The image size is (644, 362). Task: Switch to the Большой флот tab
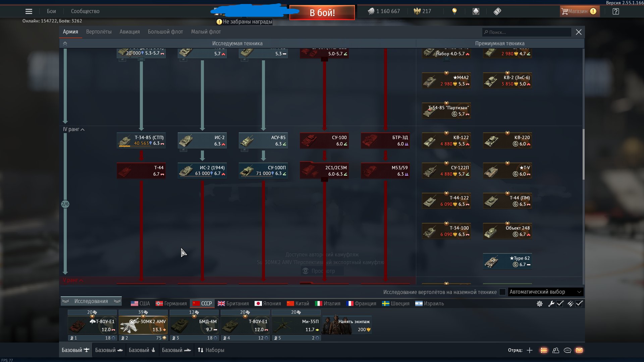pos(165,32)
